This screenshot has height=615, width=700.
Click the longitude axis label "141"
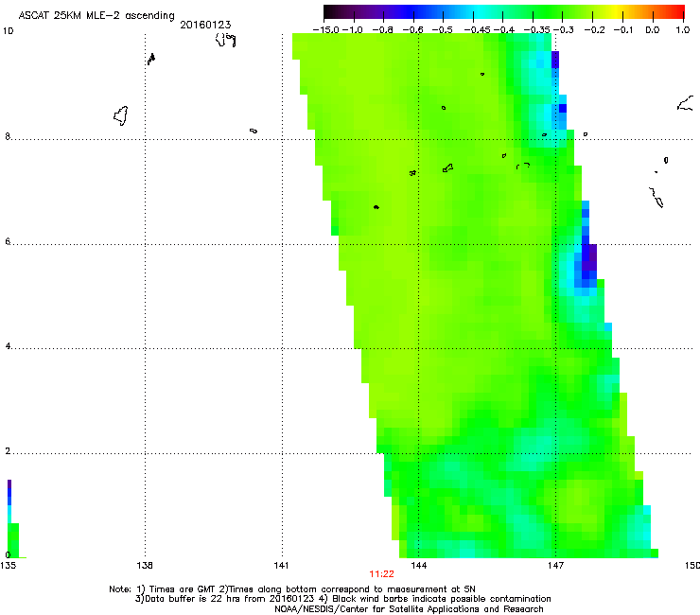(x=282, y=566)
